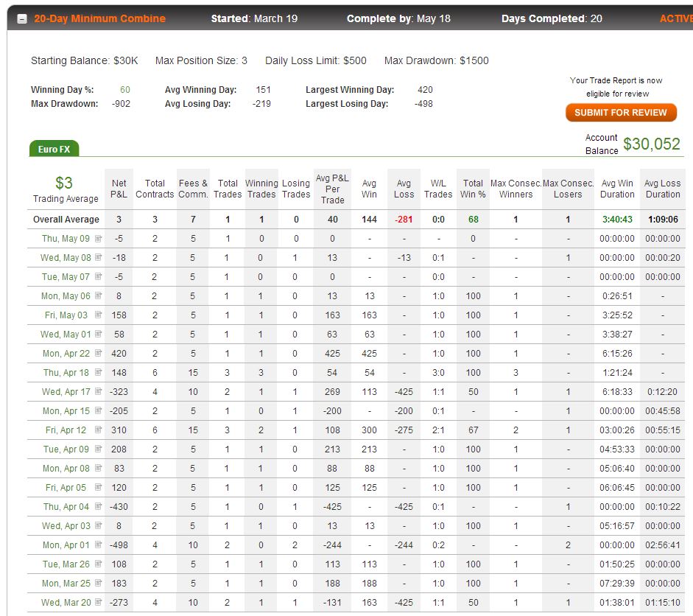
Task: Click the 3:40:43 overall average win duration
Action: (617, 220)
